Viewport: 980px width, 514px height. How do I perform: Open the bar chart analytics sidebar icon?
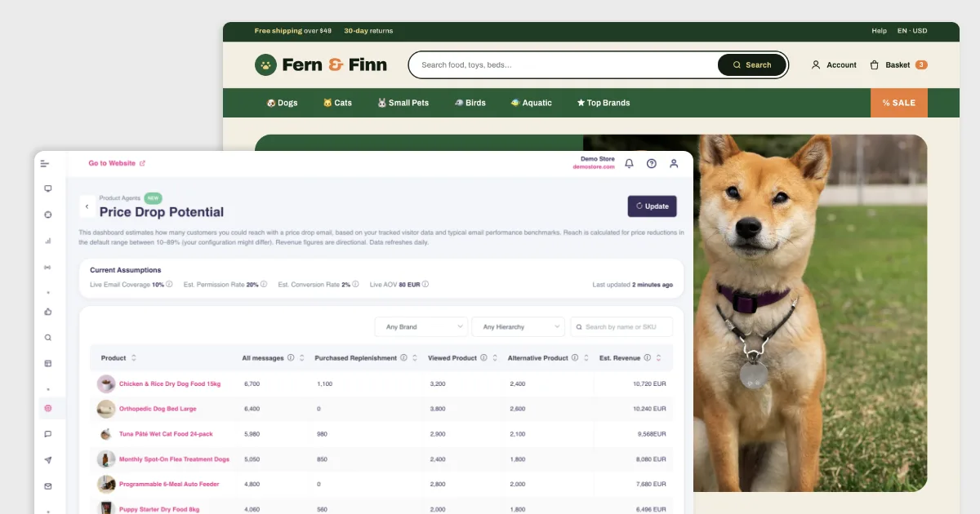(48, 241)
